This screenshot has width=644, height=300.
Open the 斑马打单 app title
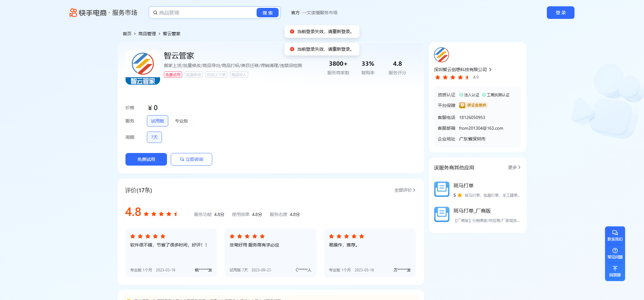464,185
